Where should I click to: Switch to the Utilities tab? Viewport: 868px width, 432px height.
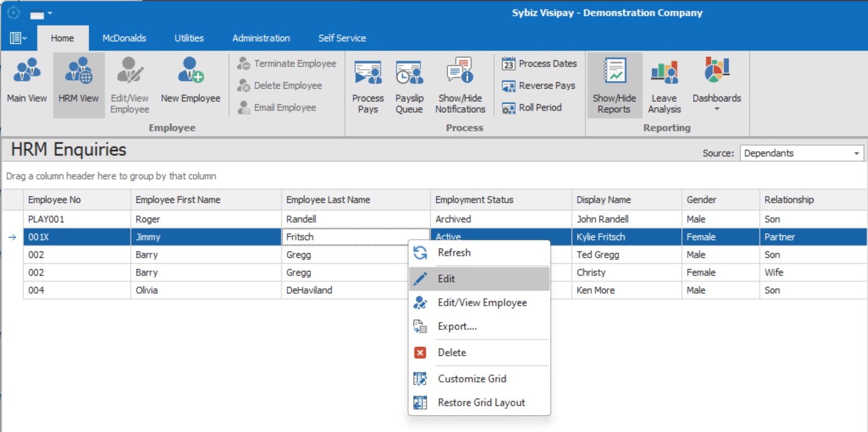tap(188, 38)
